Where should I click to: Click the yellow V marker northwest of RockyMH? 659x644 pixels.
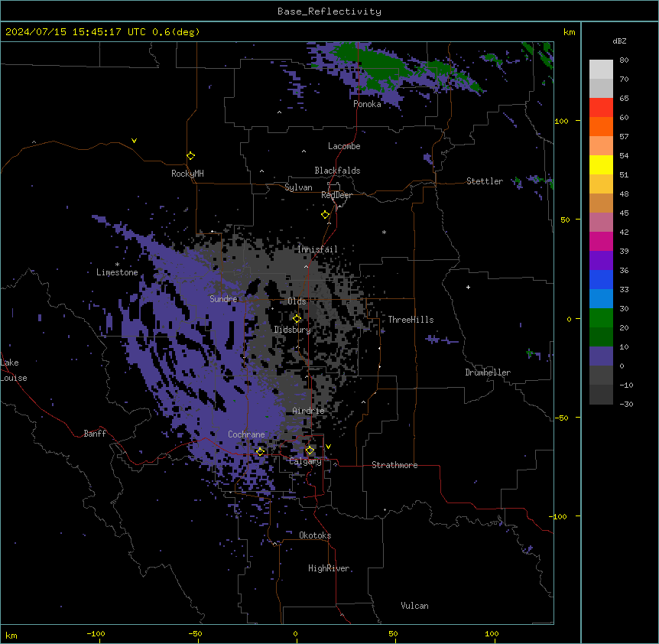click(134, 141)
